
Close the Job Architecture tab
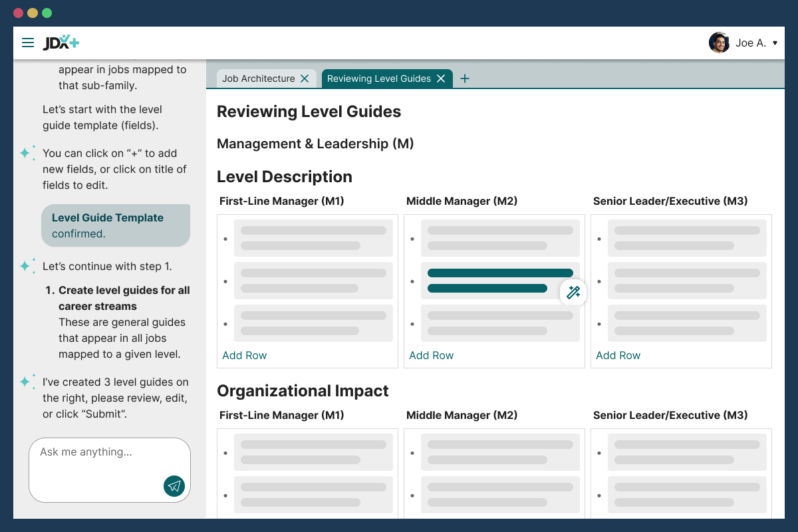pyautogui.click(x=305, y=78)
